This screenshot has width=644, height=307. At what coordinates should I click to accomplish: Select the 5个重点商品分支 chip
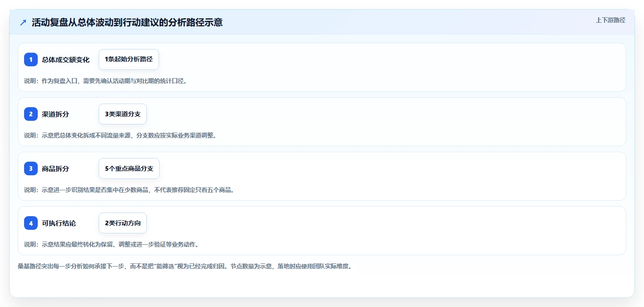tap(129, 168)
